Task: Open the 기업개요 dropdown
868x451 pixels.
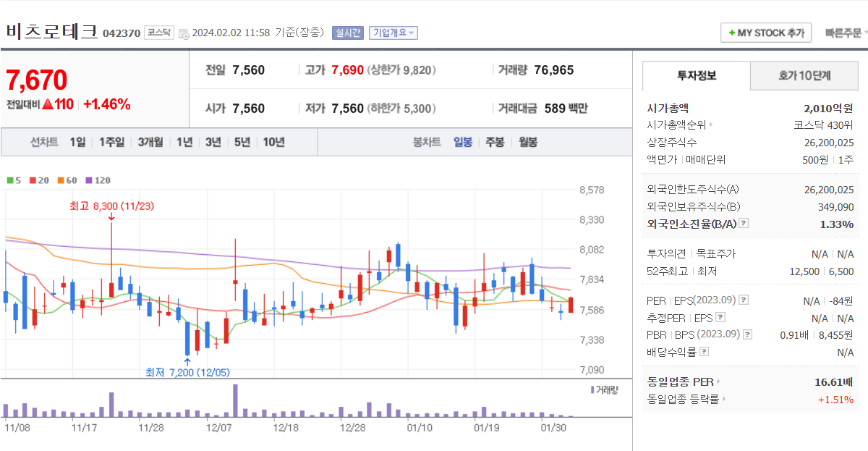Action: click(x=393, y=33)
